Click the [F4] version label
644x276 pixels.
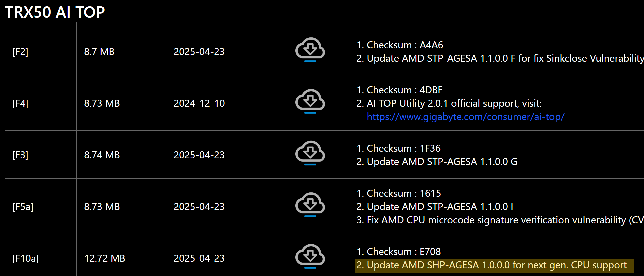click(x=20, y=103)
